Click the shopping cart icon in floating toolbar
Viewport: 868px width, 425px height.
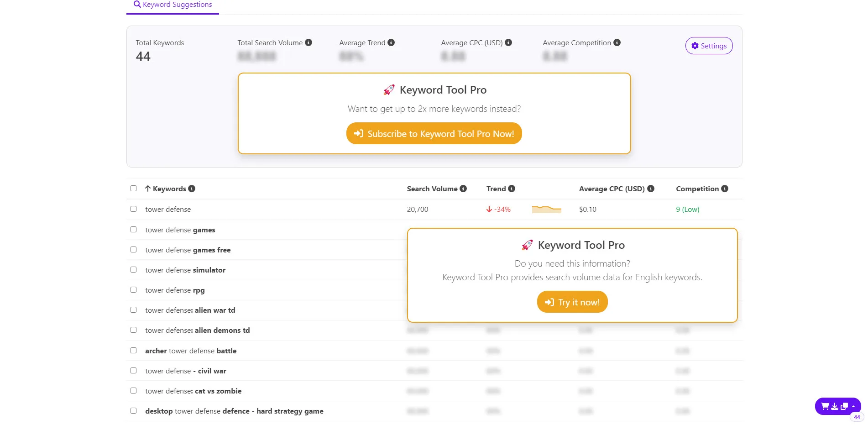pos(825,406)
